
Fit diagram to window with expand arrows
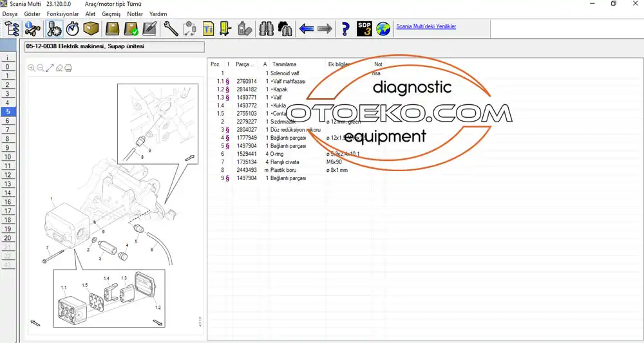pos(50,68)
